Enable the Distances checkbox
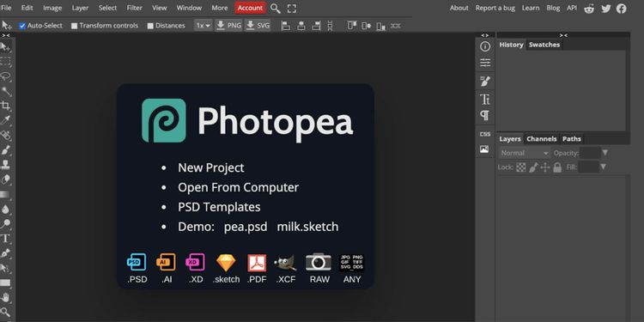The height and width of the screenshot is (322, 644). (x=150, y=26)
